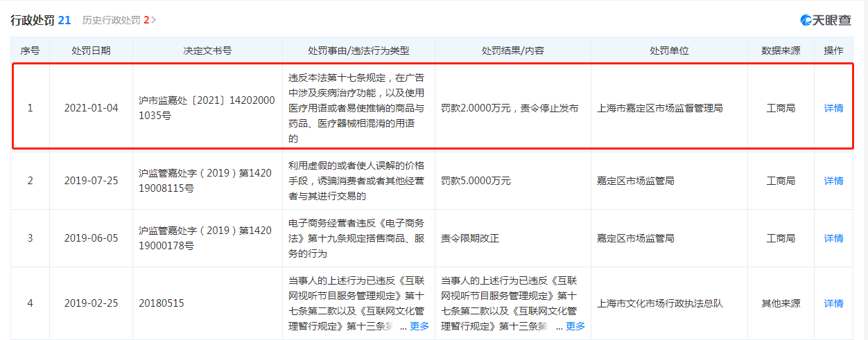Click data source 其他来源 in row 4

[x=781, y=303]
